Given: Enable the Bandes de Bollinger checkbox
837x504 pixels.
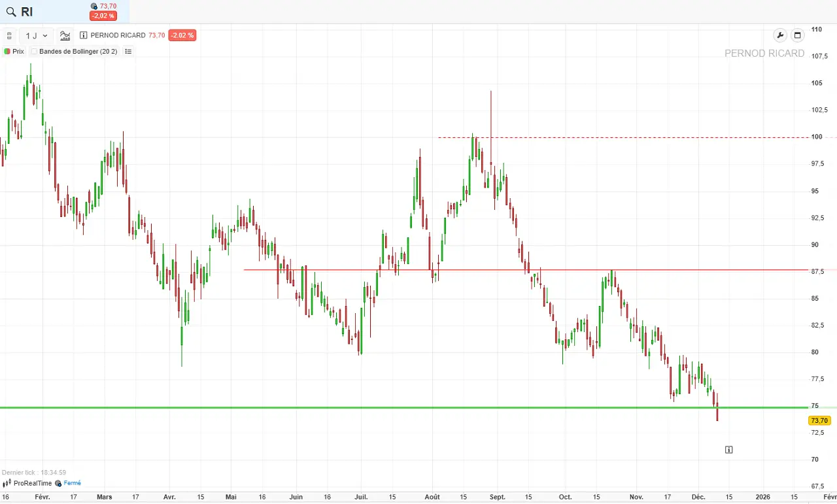Looking at the screenshot, I should [x=35, y=52].
